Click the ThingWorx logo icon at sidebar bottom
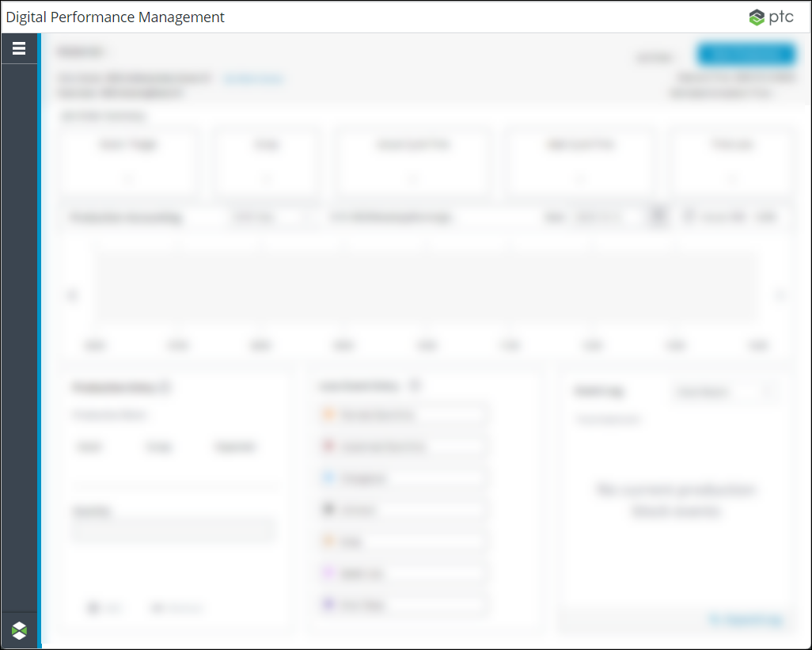The image size is (812, 650). point(19,630)
